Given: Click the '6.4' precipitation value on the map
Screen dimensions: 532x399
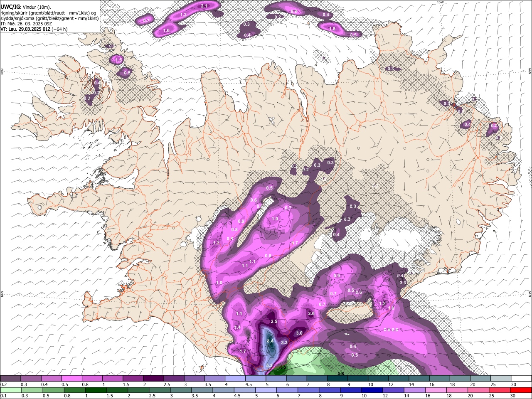Looking at the screenshot, I should tap(270, 341).
